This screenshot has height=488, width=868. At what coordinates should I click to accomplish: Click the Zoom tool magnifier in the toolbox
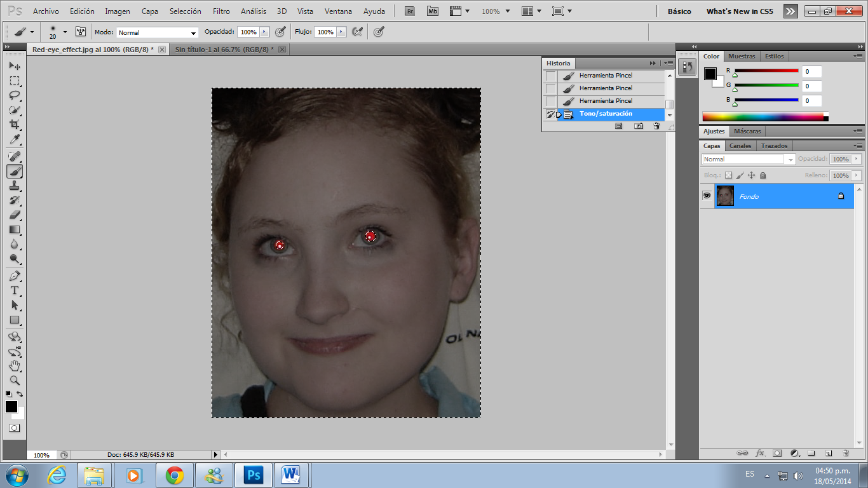[14, 381]
